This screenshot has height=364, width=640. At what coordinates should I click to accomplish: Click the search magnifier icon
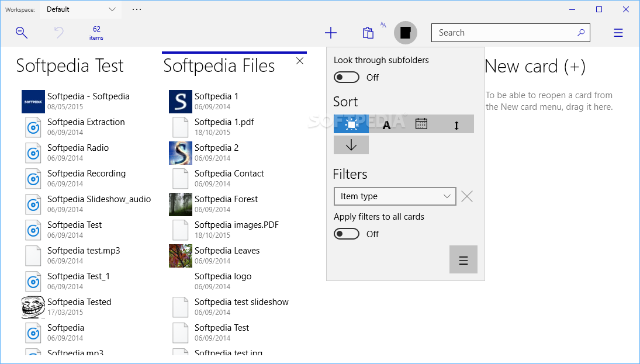[x=581, y=33]
